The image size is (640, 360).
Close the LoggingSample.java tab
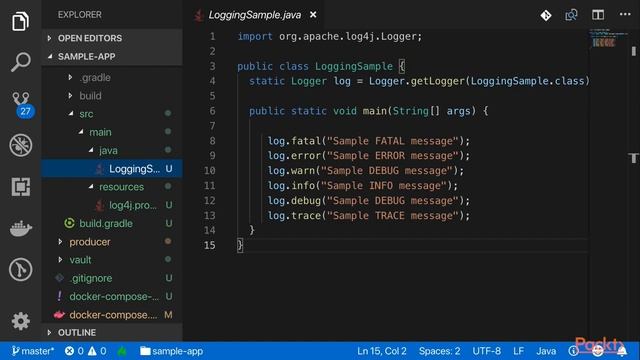[x=313, y=15]
